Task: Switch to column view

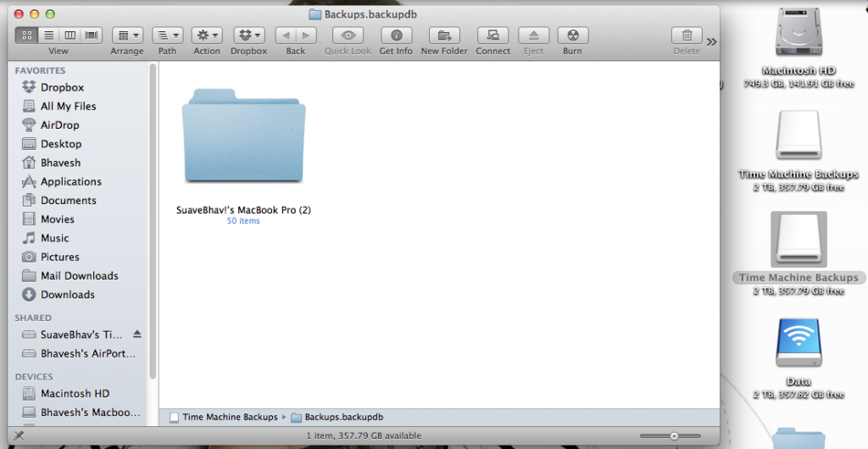Action: pos(70,36)
